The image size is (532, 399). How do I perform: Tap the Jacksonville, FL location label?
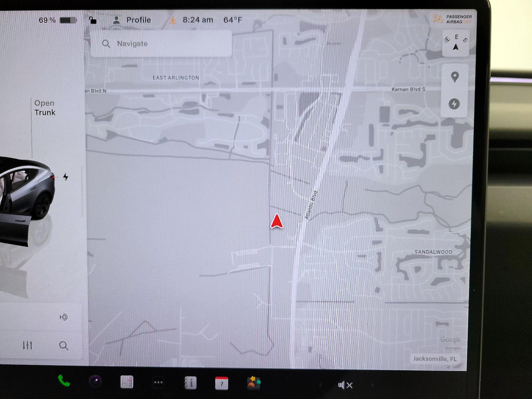point(435,359)
